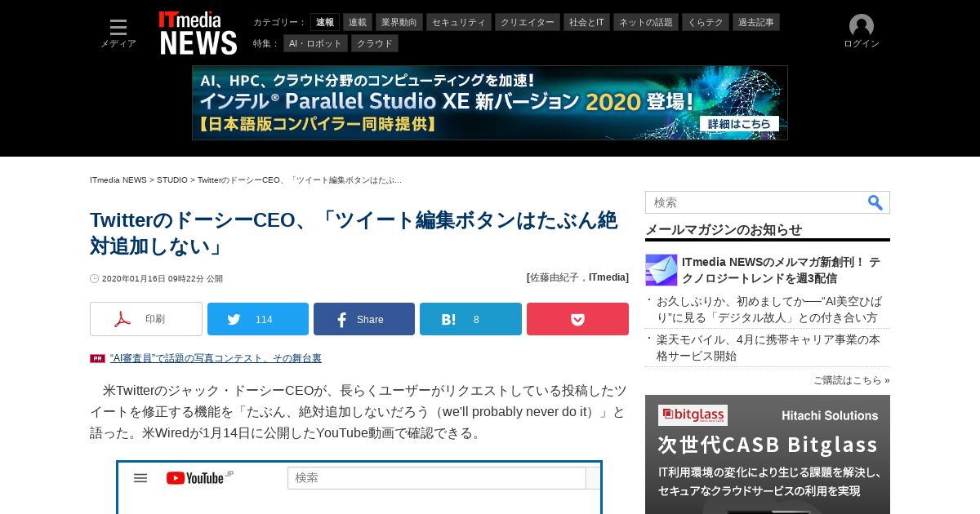Open the クラウド feature

(375, 43)
